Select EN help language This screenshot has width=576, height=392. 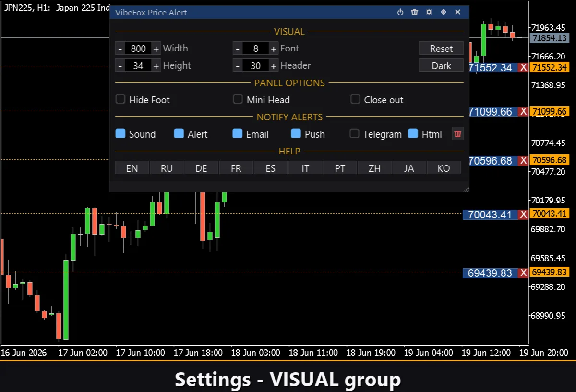[x=132, y=168]
